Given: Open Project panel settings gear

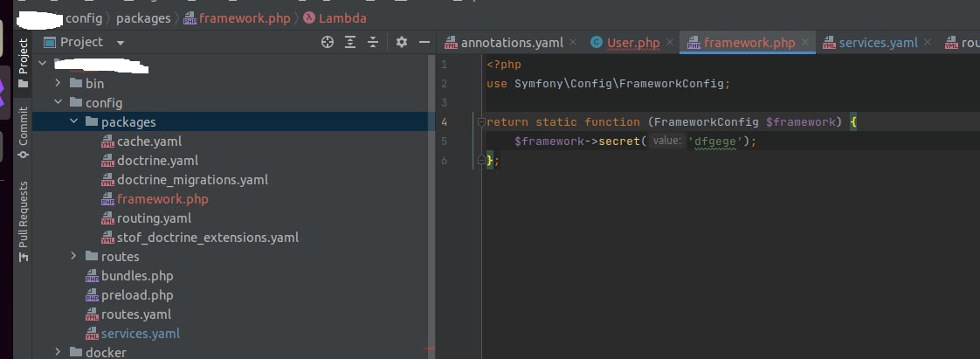Looking at the screenshot, I should (x=401, y=42).
